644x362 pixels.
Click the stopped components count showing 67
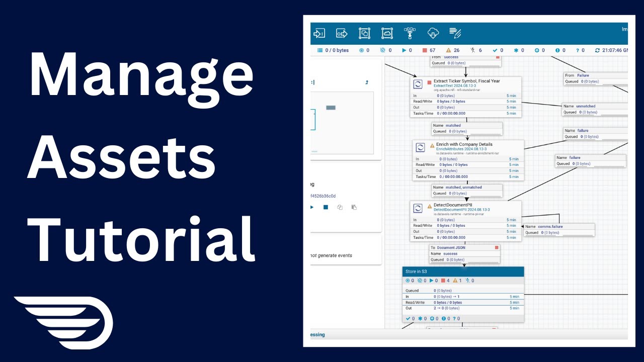click(429, 50)
